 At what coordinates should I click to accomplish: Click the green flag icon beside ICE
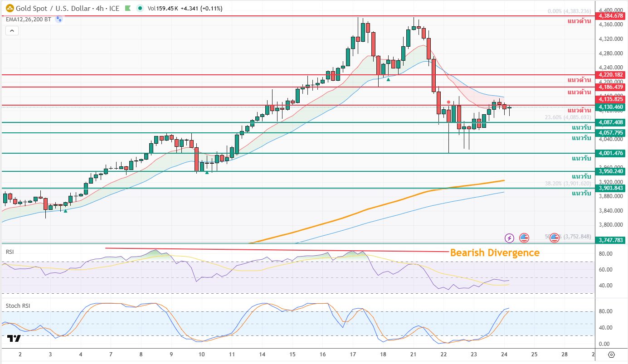coord(128,8)
